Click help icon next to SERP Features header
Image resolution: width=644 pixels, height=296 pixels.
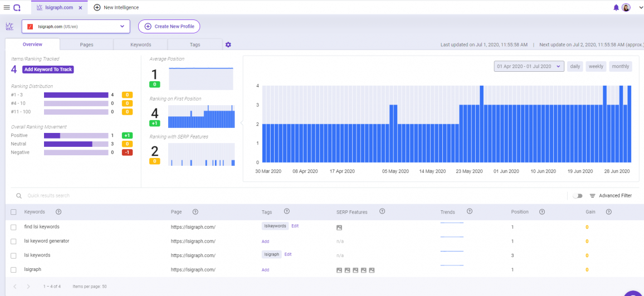tap(382, 211)
